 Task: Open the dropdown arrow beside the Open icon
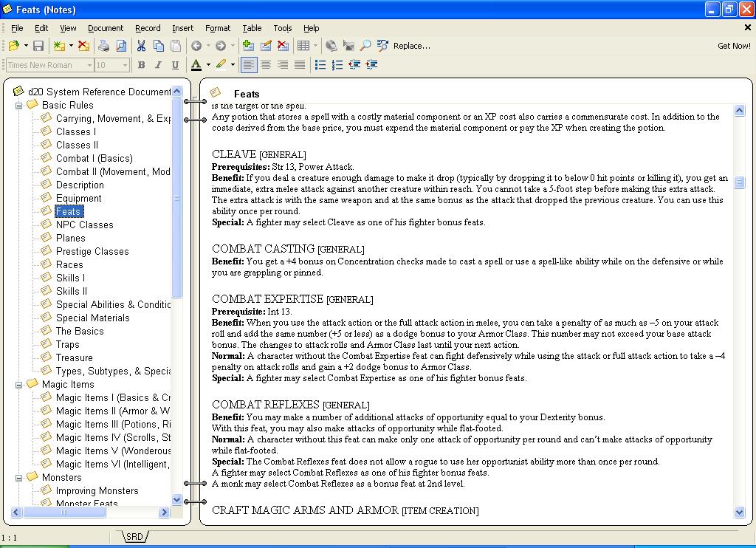point(26,46)
